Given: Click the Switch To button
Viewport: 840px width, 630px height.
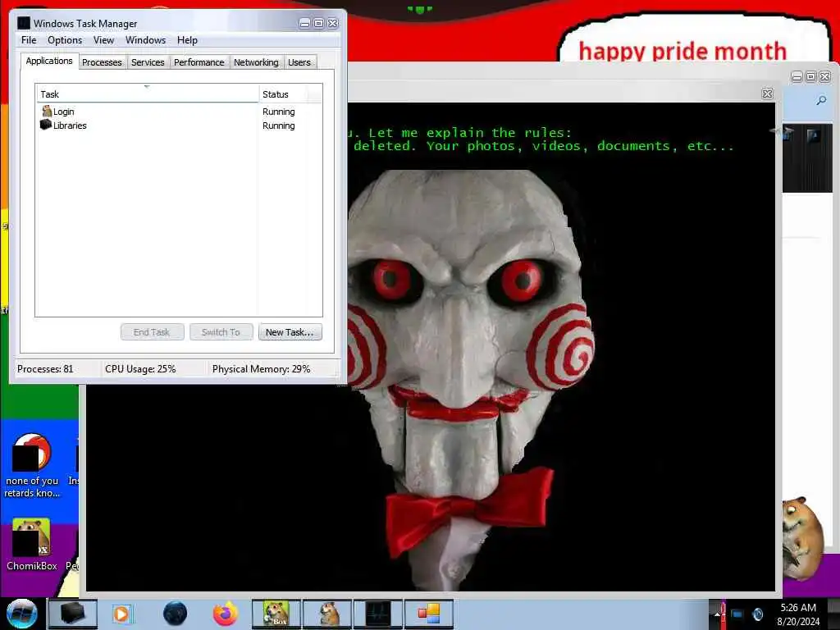Looking at the screenshot, I should click(221, 332).
